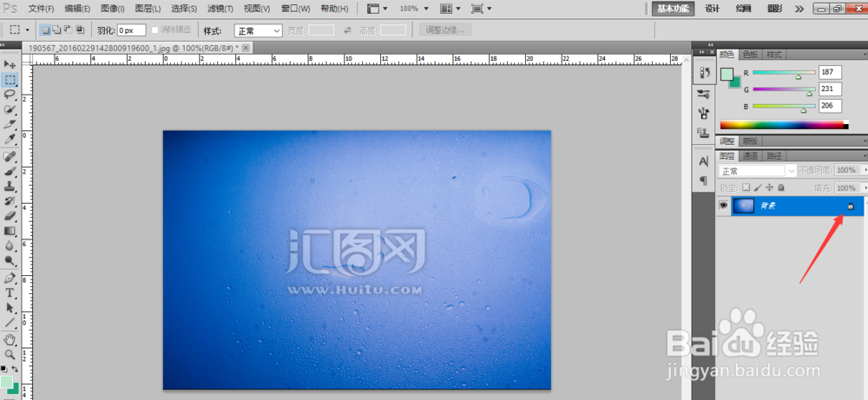This screenshot has height=400, width=868.
Task: Choose Subtract from Selection mode
Action: [68, 30]
